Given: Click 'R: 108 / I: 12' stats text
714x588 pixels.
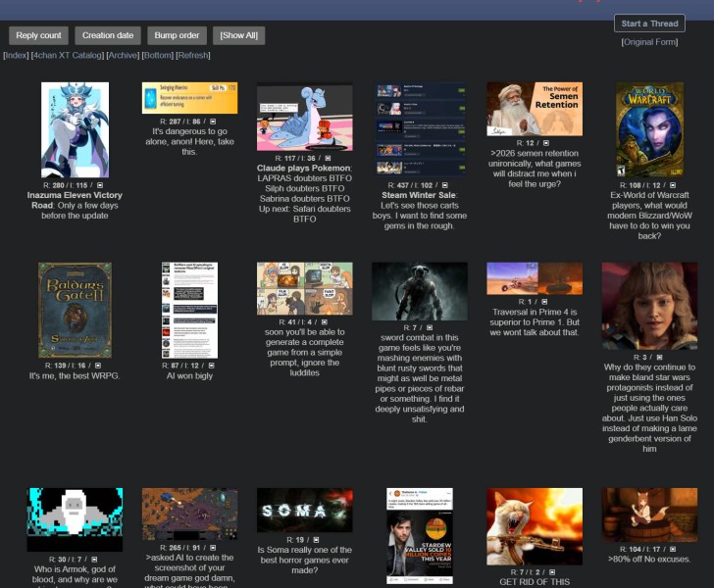Looking at the screenshot, I should point(640,185).
